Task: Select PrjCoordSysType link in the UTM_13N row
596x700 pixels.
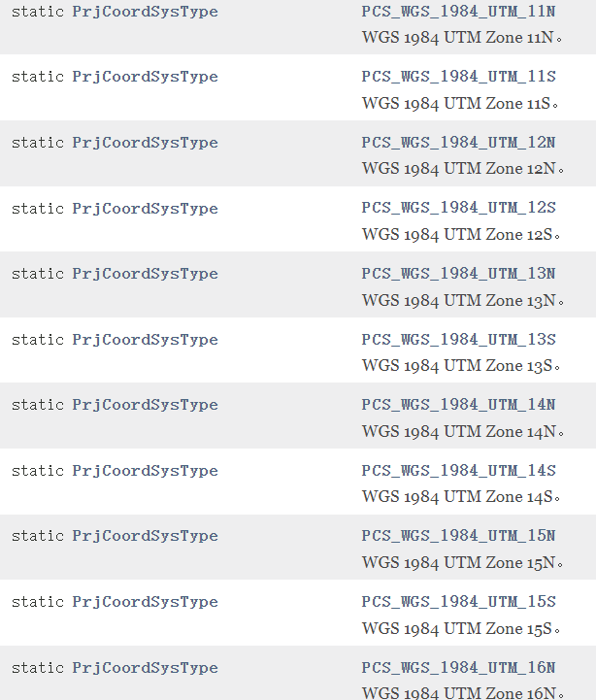Action: pyautogui.click(x=145, y=274)
